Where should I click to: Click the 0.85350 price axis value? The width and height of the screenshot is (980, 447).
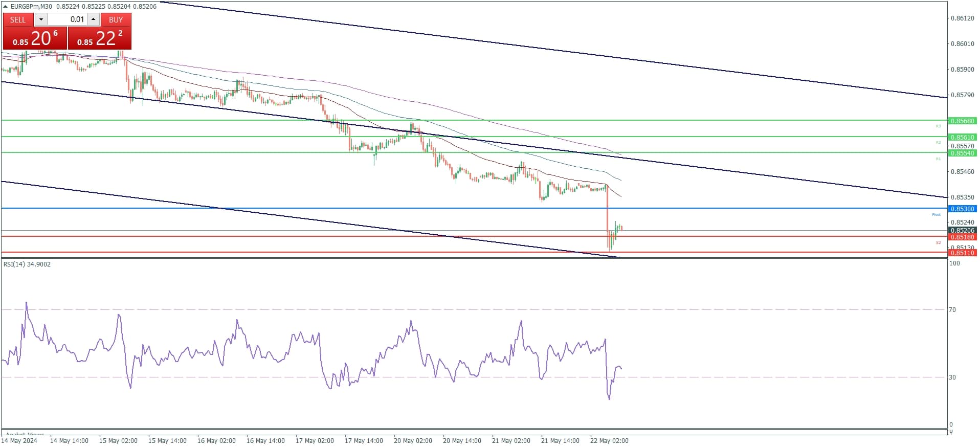[962, 197]
